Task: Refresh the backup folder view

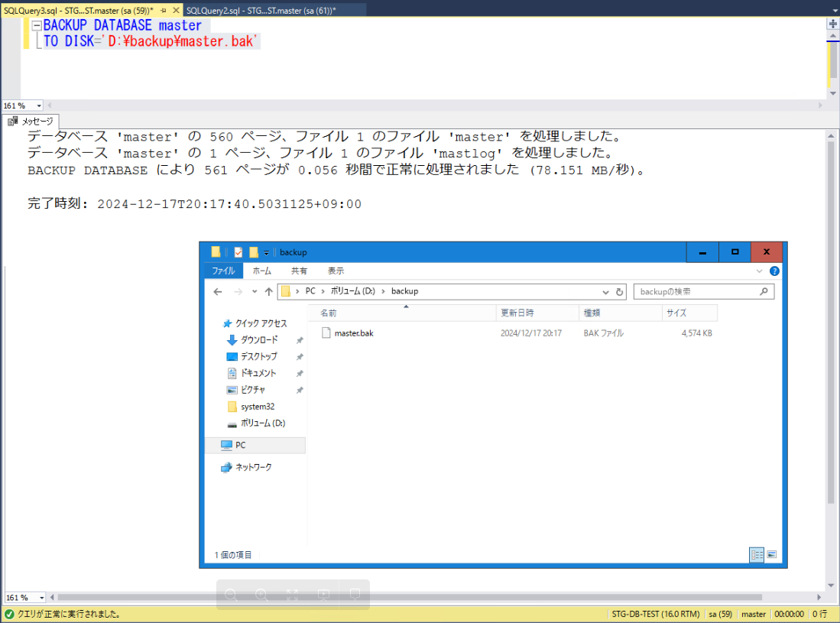Action: [x=619, y=292]
